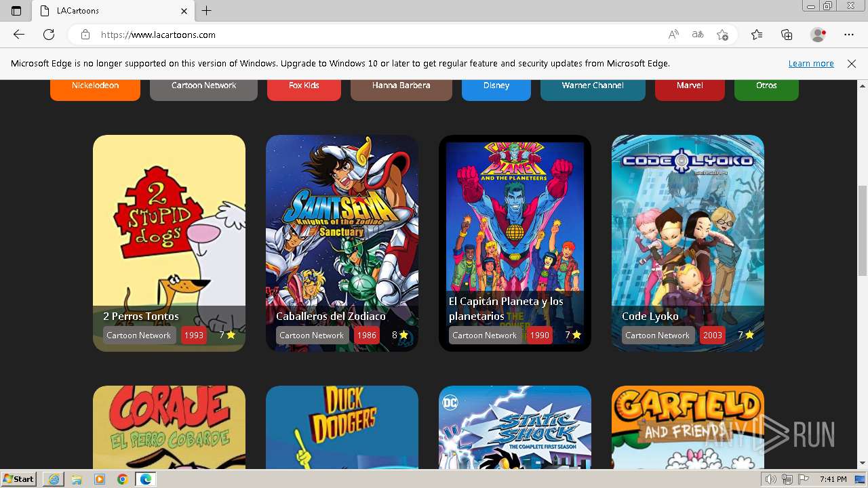The height and width of the screenshot is (488, 868).
Task: Refresh the LACartoons page
Action: coord(49,35)
